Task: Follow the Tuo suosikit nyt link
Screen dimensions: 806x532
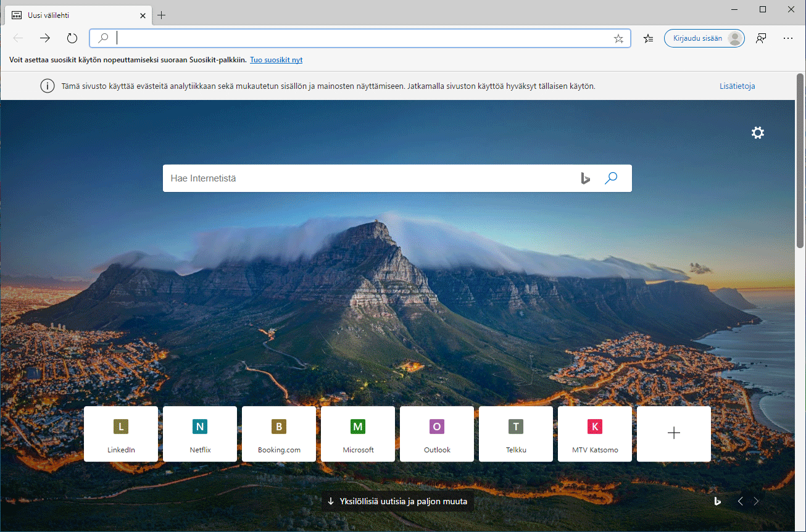Action: point(276,59)
